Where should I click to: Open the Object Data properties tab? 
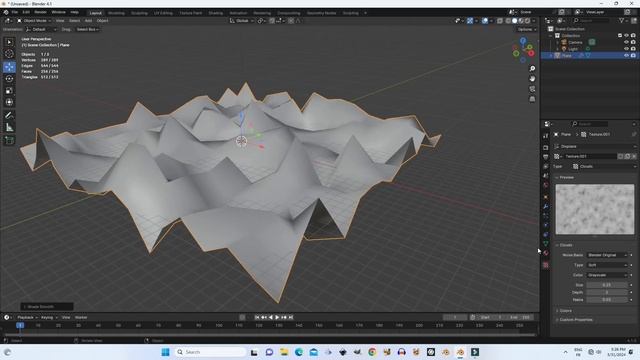click(x=546, y=244)
